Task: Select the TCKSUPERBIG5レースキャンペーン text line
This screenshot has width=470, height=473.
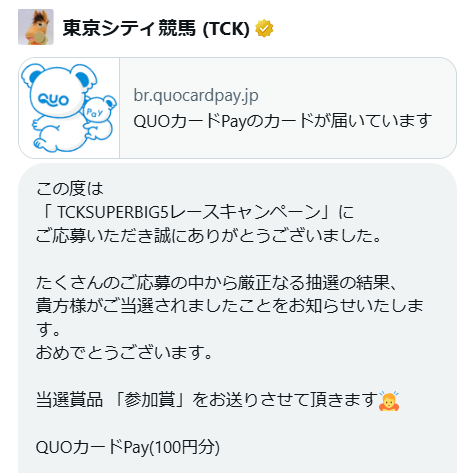Action: tap(195, 212)
